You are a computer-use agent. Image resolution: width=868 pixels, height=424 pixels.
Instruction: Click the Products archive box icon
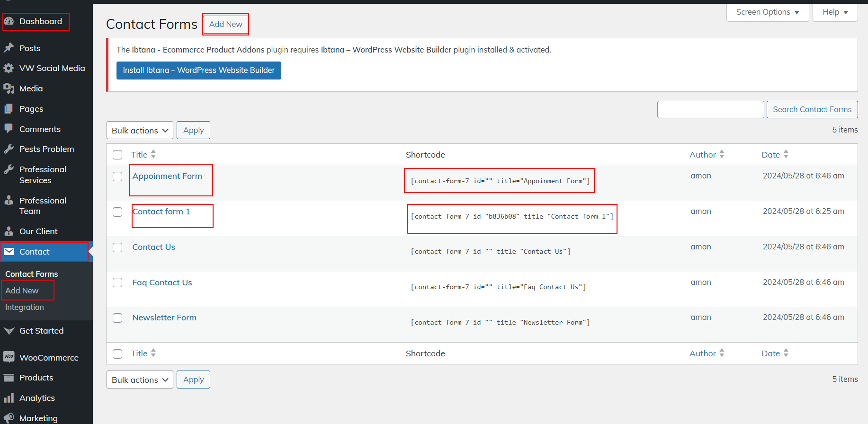[9, 378]
